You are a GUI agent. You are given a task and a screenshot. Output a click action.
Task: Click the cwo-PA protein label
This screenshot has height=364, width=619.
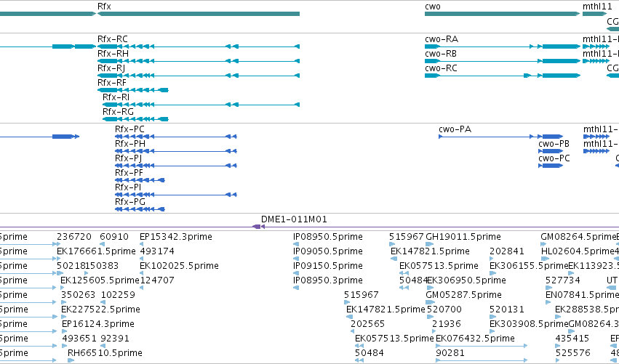coord(455,129)
